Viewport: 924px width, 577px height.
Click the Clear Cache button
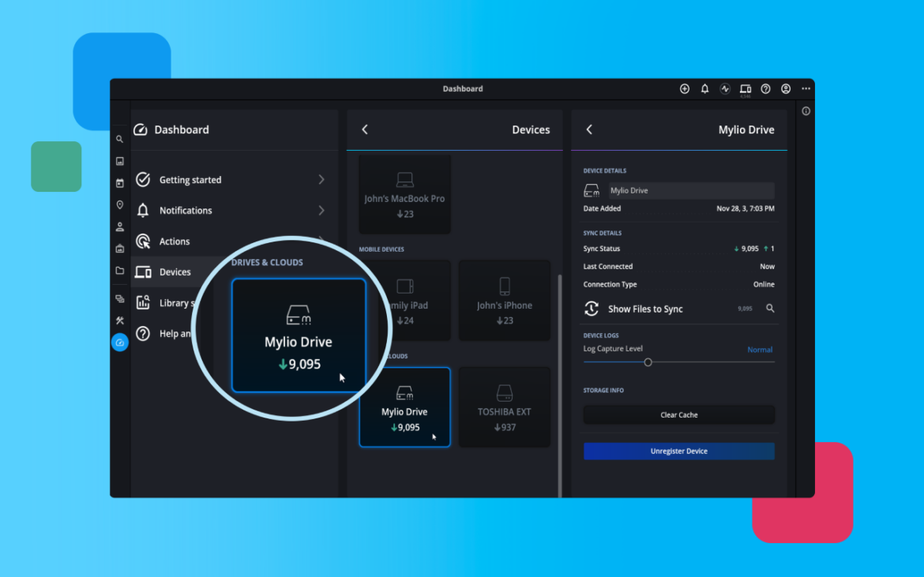point(678,414)
